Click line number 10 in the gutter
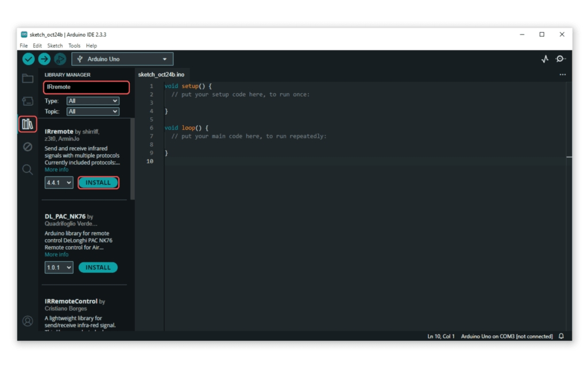 tap(150, 162)
